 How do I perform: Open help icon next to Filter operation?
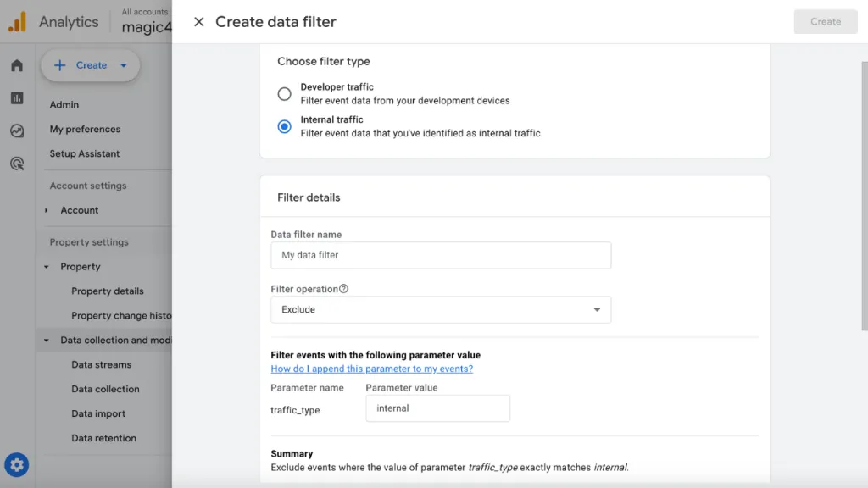344,289
